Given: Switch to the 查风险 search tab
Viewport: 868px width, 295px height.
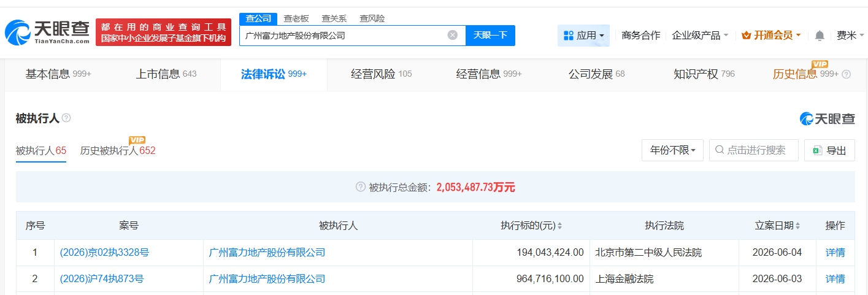Looking at the screenshot, I should pyautogui.click(x=372, y=18).
